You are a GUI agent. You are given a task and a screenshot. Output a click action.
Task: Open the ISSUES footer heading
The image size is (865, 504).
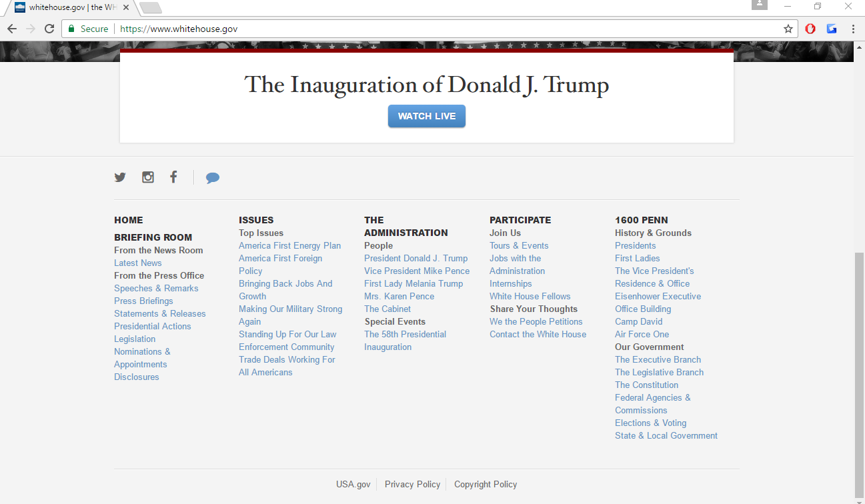point(256,220)
